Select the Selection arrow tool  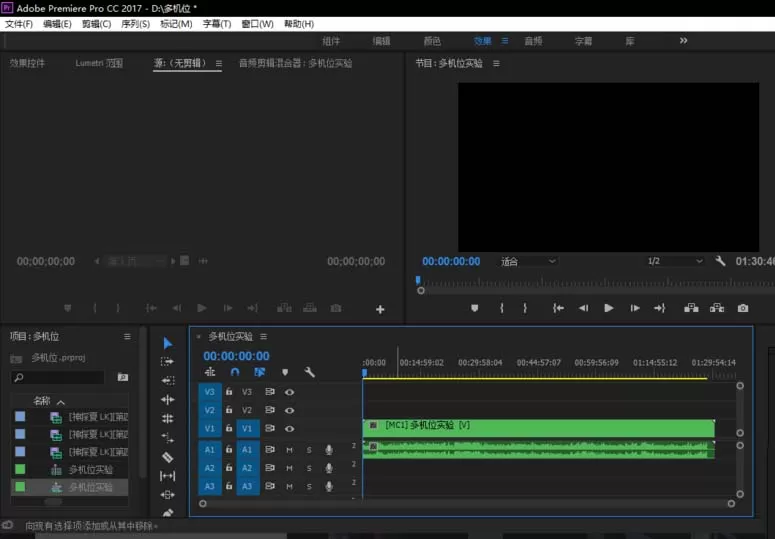pos(168,343)
